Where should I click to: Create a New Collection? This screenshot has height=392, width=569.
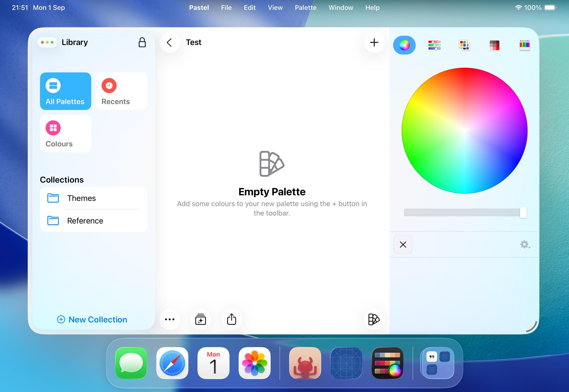point(92,319)
